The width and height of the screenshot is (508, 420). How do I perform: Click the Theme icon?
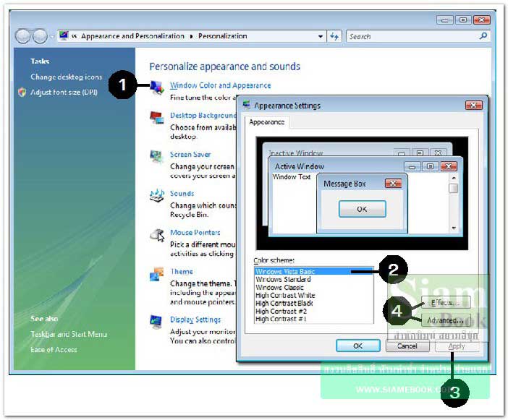(x=157, y=274)
